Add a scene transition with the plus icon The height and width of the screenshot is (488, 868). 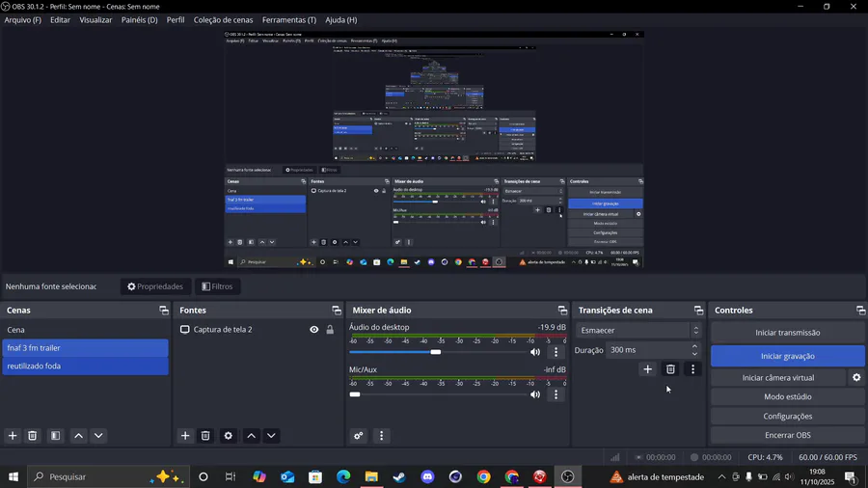tap(648, 369)
